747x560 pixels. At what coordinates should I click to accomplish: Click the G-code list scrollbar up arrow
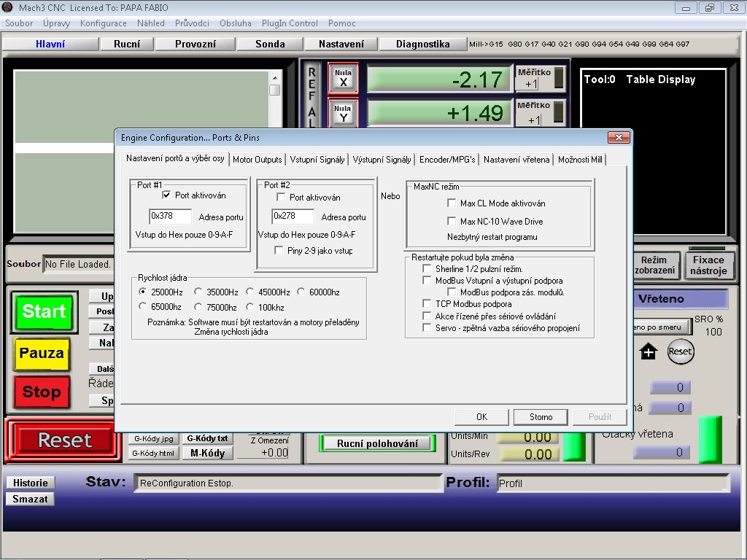click(275, 77)
